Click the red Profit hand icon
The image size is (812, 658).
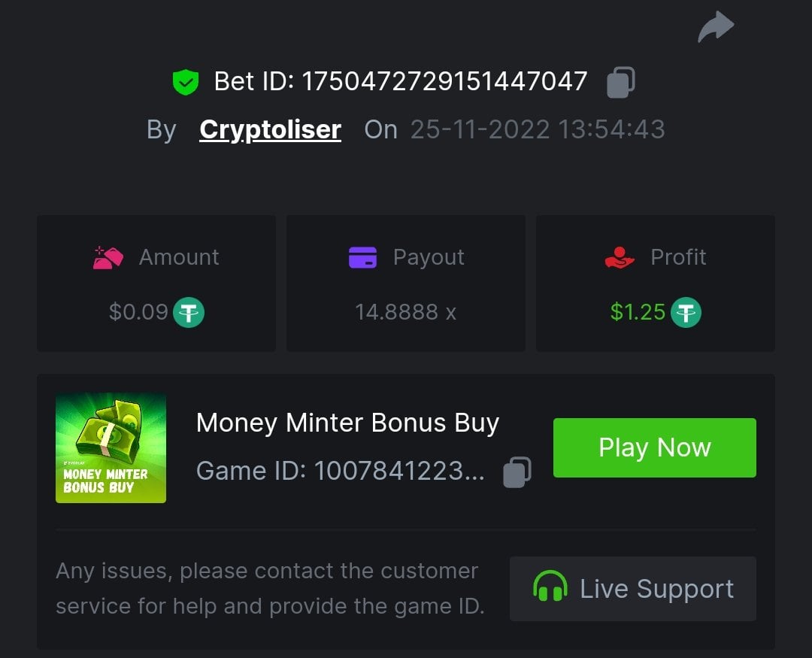tap(620, 257)
